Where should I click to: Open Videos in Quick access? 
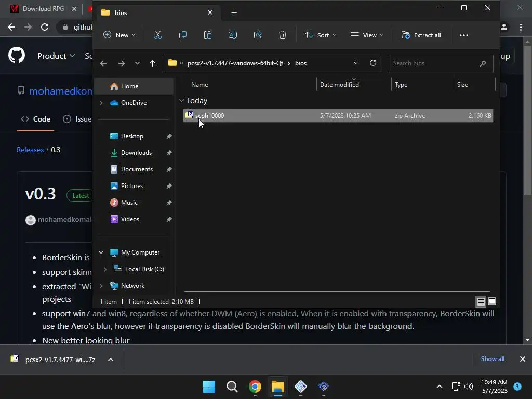tap(130, 219)
